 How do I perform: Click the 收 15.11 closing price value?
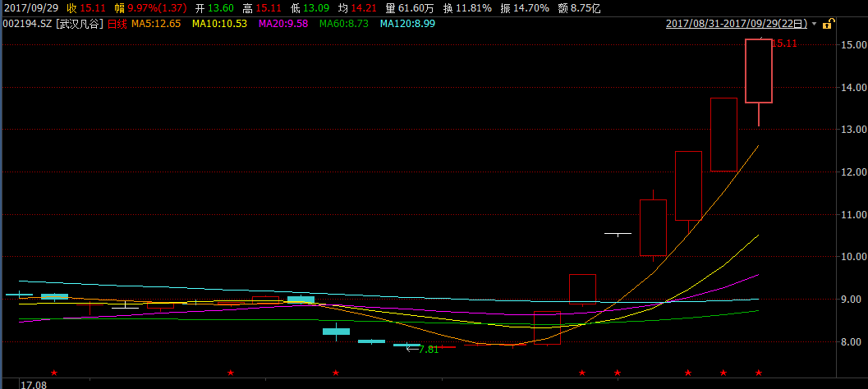point(87,8)
